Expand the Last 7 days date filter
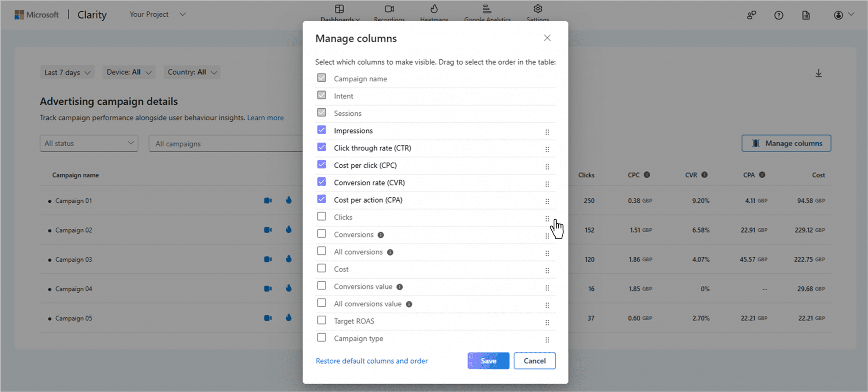868x392 pixels. click(67, 73)
